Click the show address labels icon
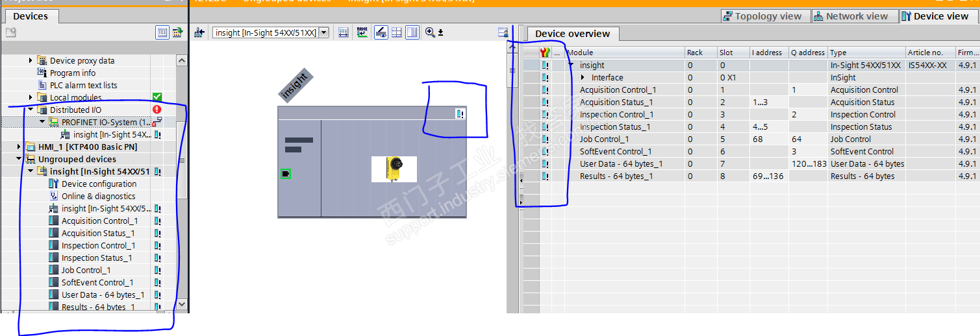Screen dimensions: 980x336 tap(344, 32)
